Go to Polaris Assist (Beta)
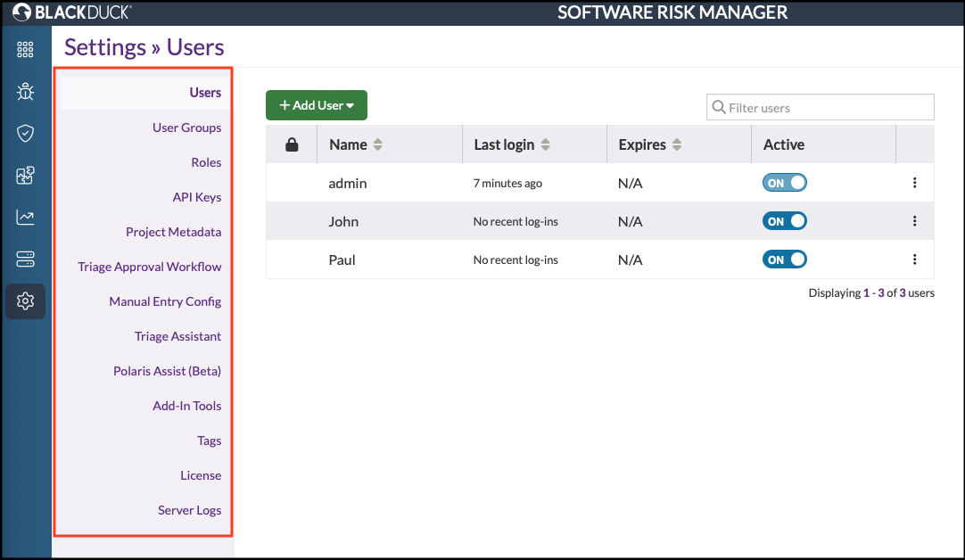Image resolution: width=965 pixels, height=560 pixels. (167, 371)
